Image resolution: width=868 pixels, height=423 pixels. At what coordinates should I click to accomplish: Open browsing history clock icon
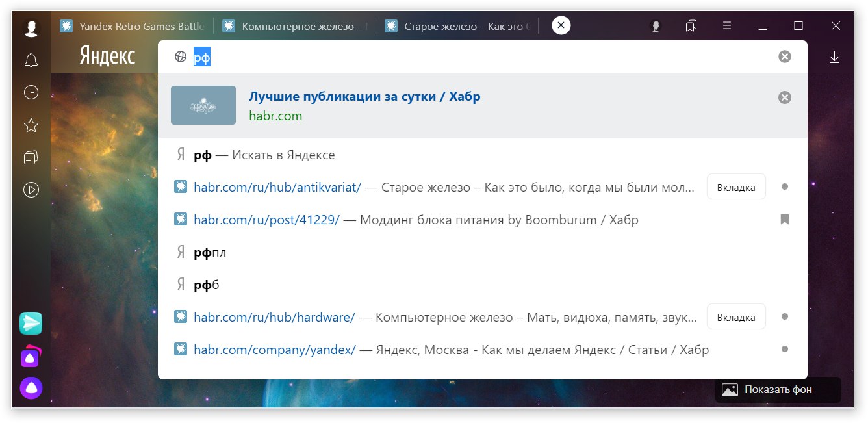pyautogui.click(x=31, y=92)
